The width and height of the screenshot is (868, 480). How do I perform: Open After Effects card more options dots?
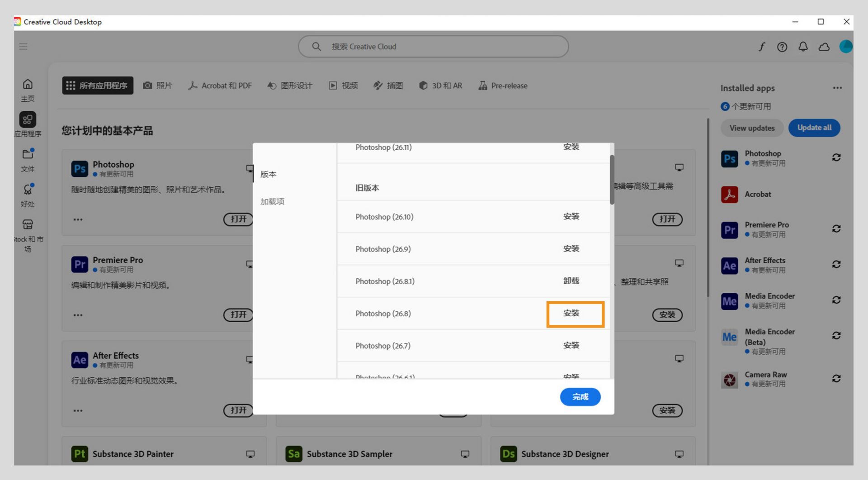pos(78,411)
